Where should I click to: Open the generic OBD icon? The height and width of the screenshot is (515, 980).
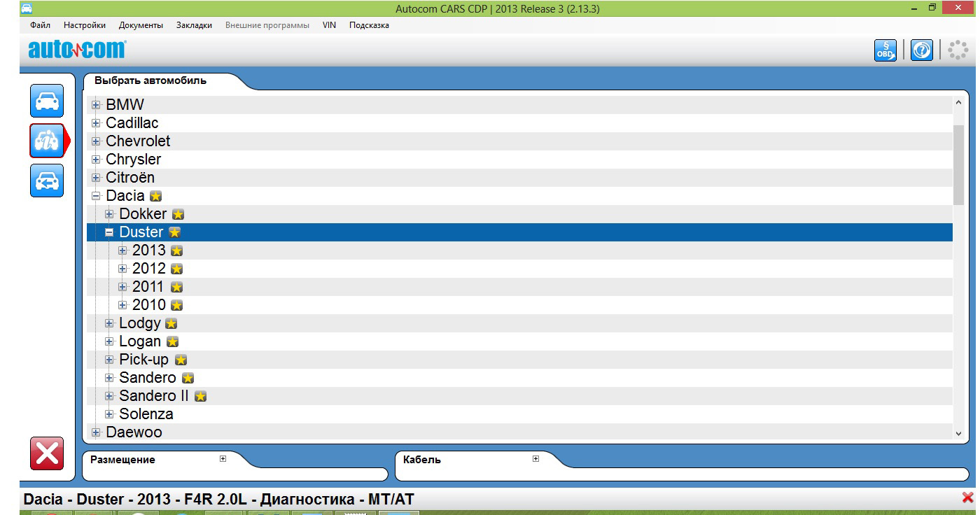[885, 50]
